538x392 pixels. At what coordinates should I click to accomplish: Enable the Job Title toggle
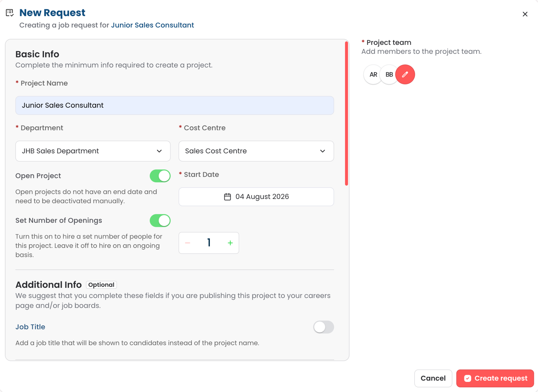click(323, 327)
